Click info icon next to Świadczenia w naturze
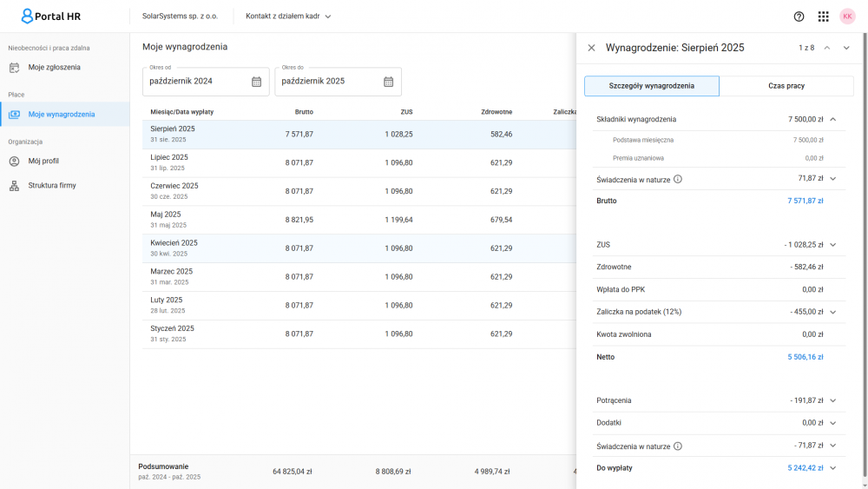 pyautogui.click(x=678, y=179)
